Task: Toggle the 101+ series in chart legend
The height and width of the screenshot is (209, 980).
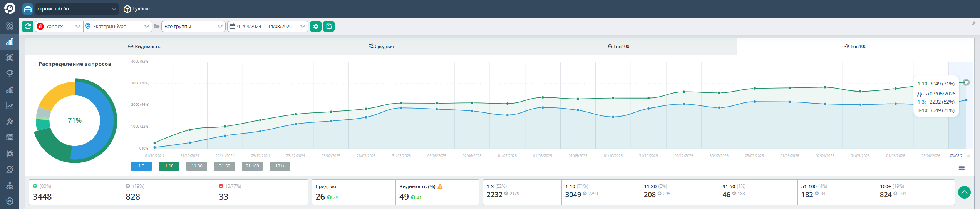Action: pyautogui.click(x=280, y=166)
